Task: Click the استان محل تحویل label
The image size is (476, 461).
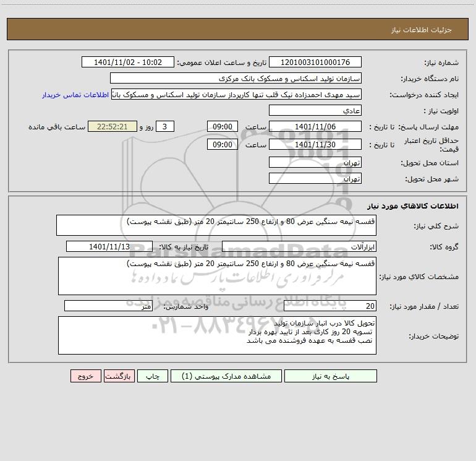Action: [x=430, y=163]
